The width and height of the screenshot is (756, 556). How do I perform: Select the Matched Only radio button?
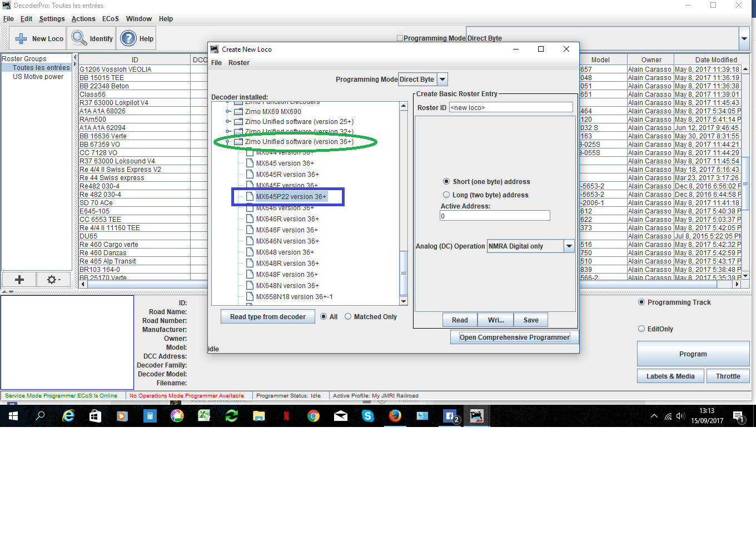pos(348,317)
